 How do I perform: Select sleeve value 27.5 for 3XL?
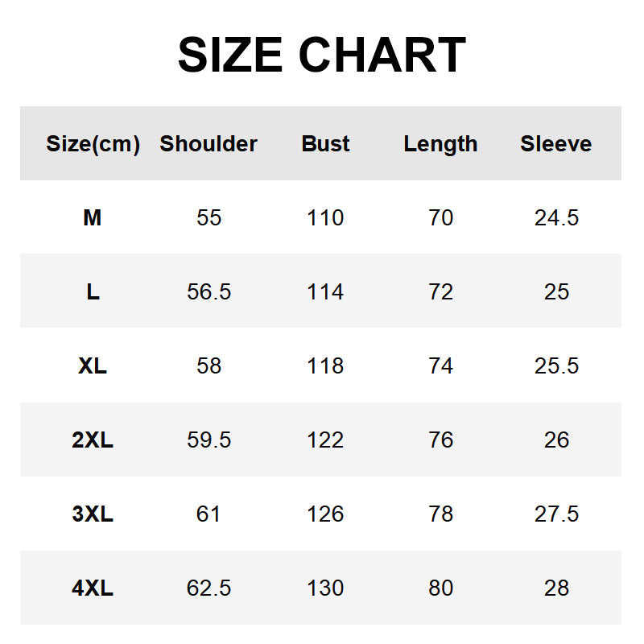tap(556, 514)
